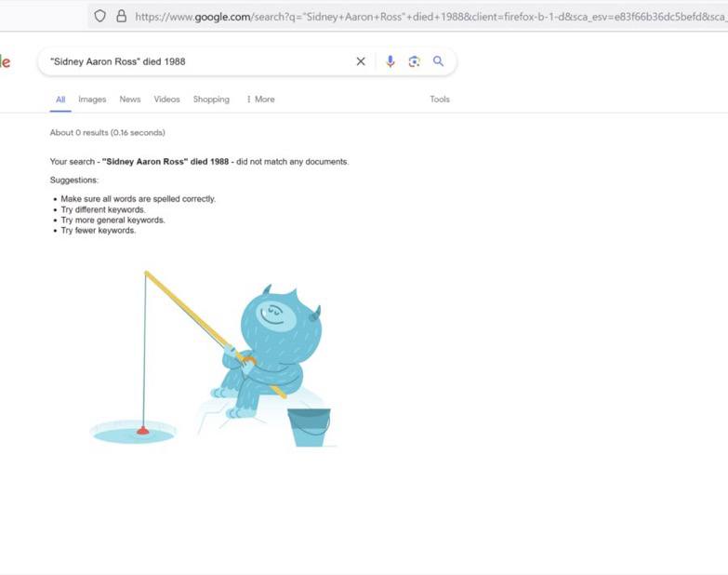Click the Google logo to go home
Screen dimensions: 728x575
(x=5, y=61)
